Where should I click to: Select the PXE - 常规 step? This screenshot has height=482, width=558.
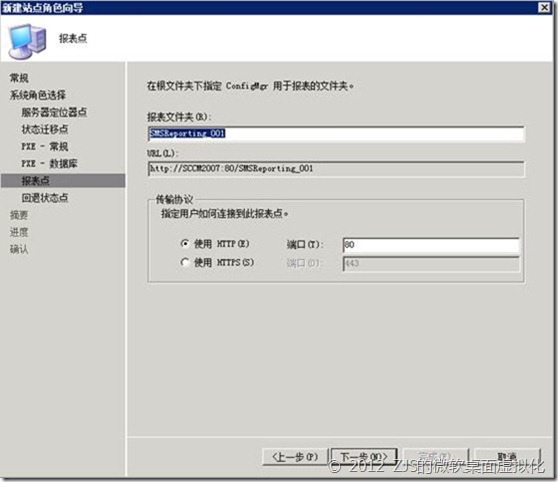click(45, 146)
